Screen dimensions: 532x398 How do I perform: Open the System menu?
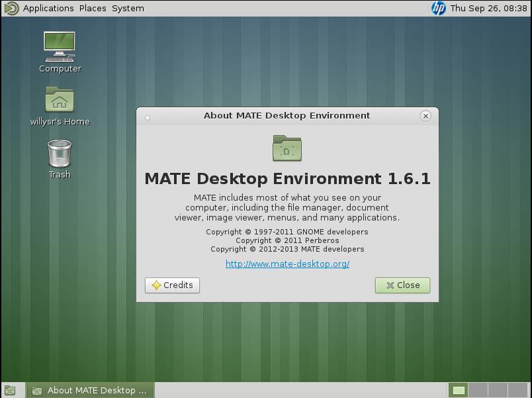click(x=128, y=8)
